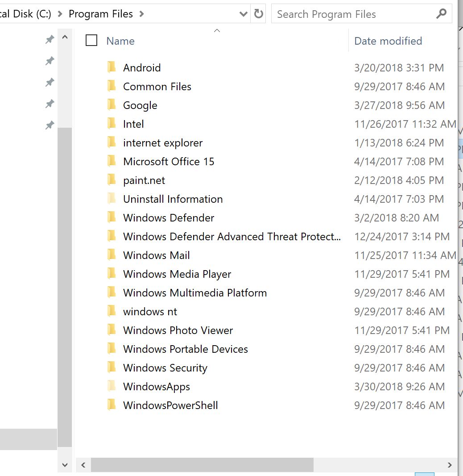Sort by the Name column header
Screen dimensions: 463x476
tap(120, 41)
